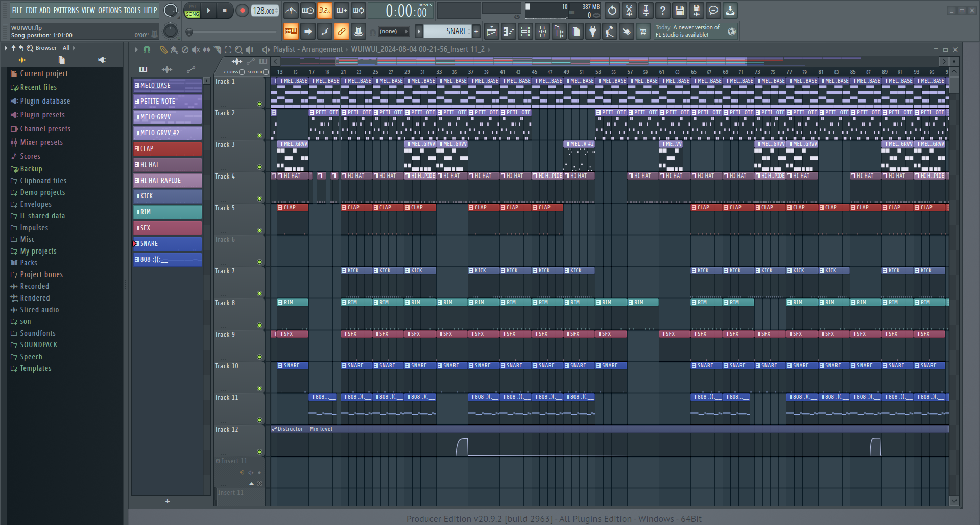
Task: Click the main volume knob
Action: point(171,10)
